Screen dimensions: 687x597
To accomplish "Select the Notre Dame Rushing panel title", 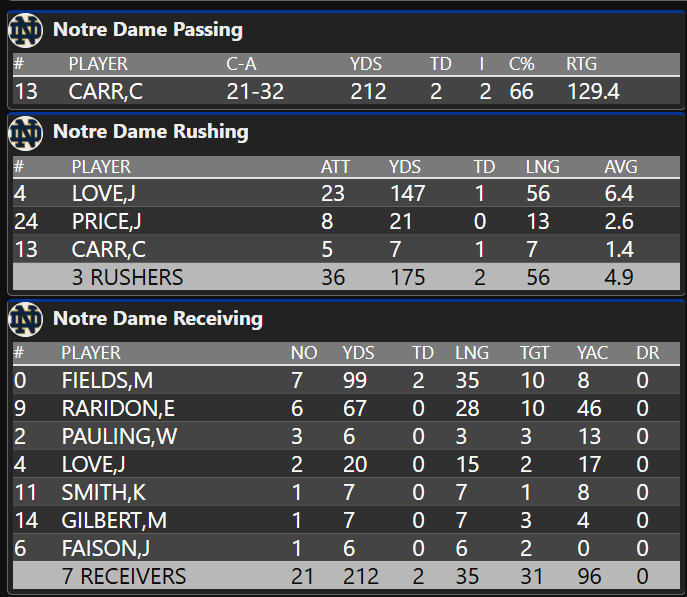I will pyautogui.click(x=150, y=132).
